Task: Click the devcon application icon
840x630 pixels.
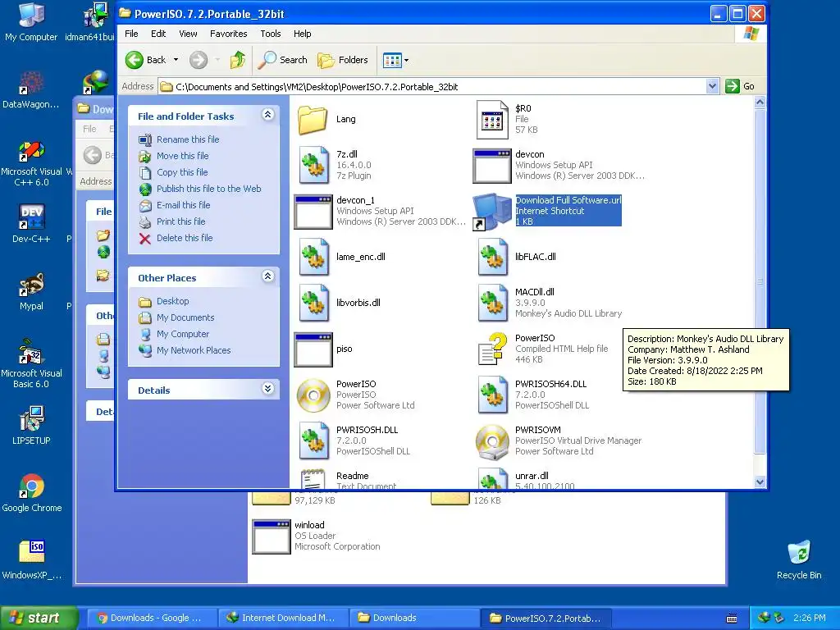Action: pos(492,166)
